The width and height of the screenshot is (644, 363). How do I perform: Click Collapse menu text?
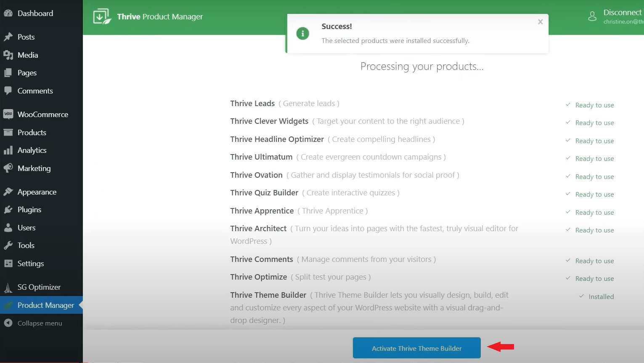point(40,323)
